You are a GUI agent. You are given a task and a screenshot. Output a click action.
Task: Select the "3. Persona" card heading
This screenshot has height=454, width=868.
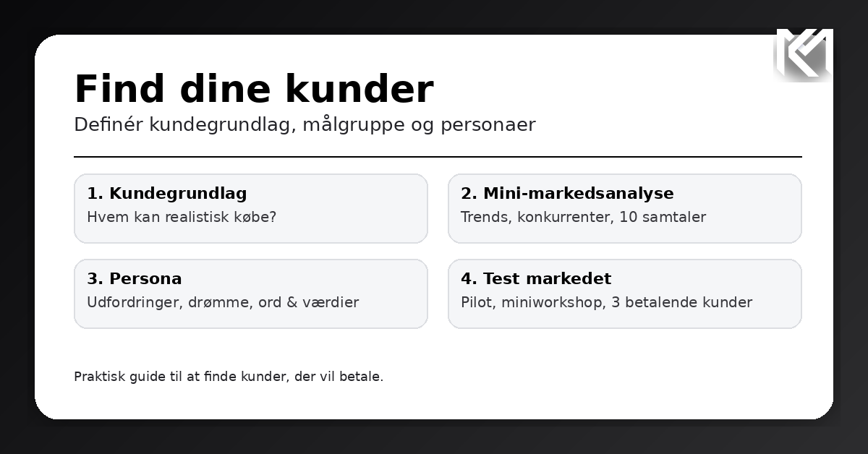click(135, 279)
